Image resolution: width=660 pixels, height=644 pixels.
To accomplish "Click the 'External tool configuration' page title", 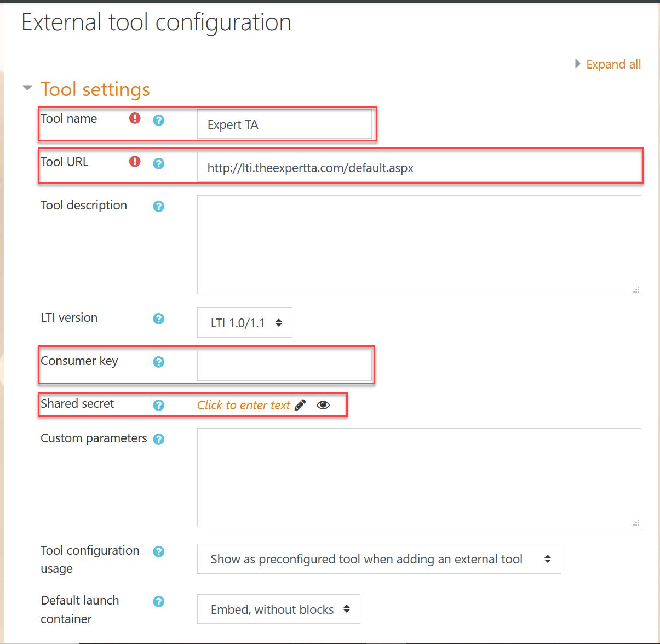I will [157, 22].
